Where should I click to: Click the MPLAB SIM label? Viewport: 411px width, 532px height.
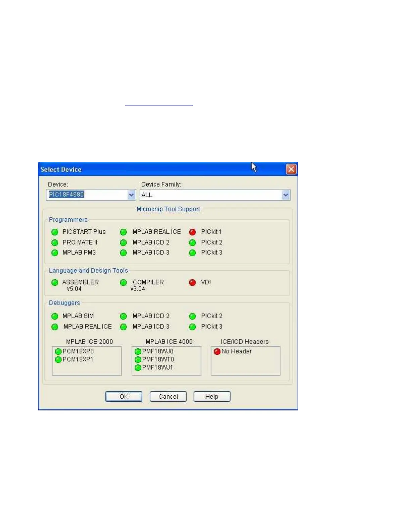[x=78, y=316]
